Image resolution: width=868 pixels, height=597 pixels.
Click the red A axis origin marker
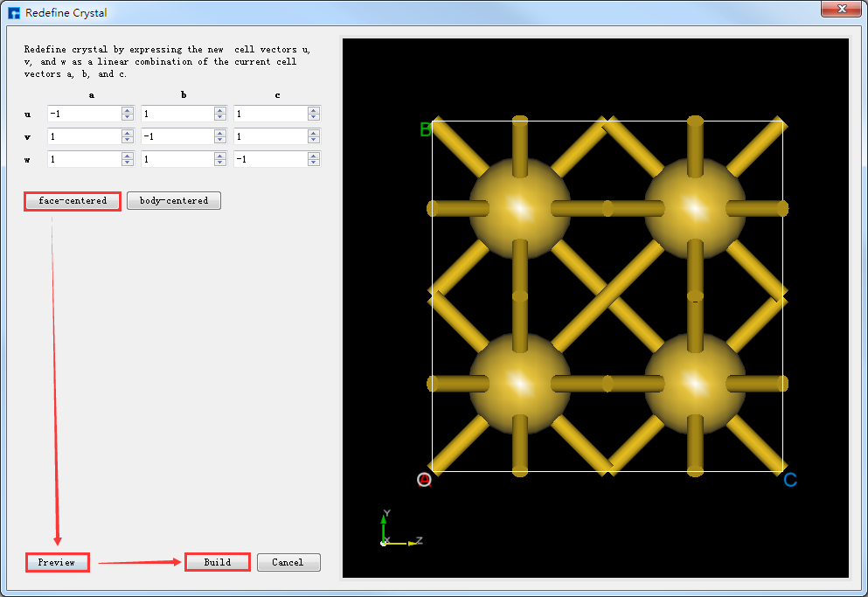coord(424,479)
